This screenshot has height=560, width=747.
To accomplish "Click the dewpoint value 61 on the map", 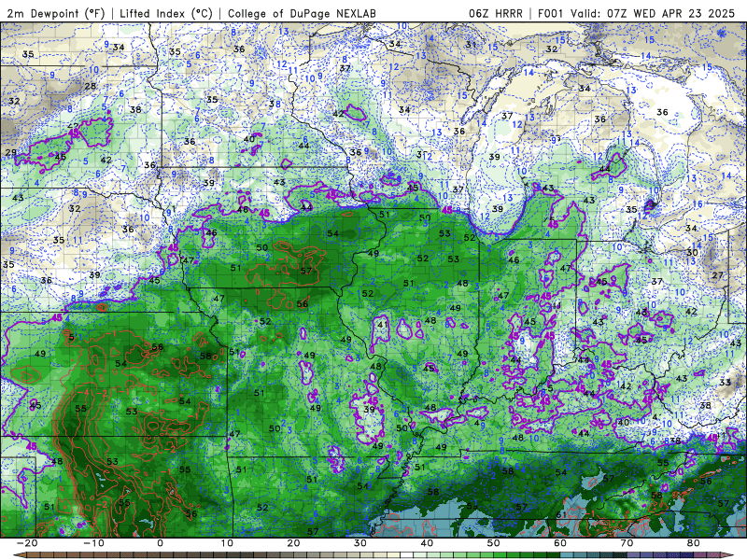I will coord(561,515).
